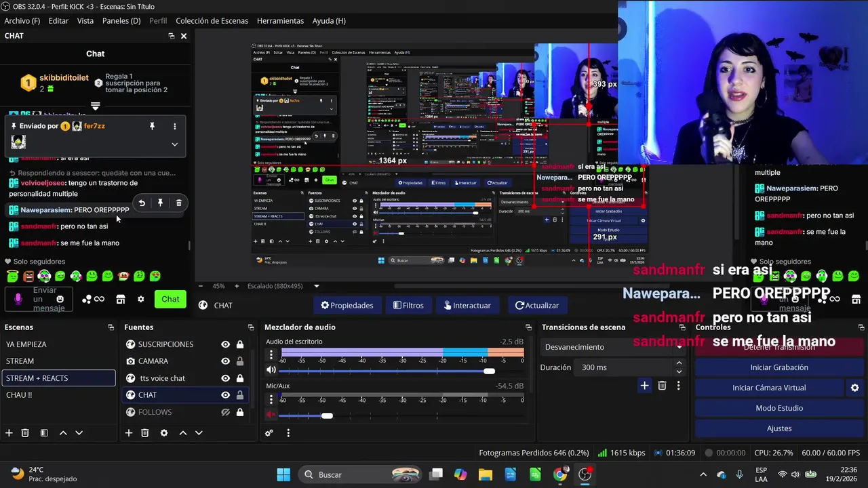Image resolution: width=868 pixels, height=488 pixels.
Task: Zoom out preview with minus button
Action: [201, 286]
